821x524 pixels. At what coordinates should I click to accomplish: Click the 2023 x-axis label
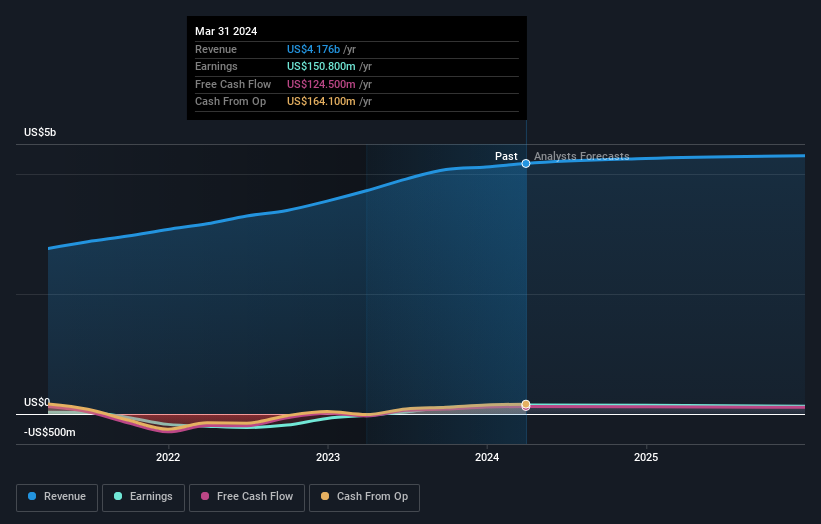328,457
